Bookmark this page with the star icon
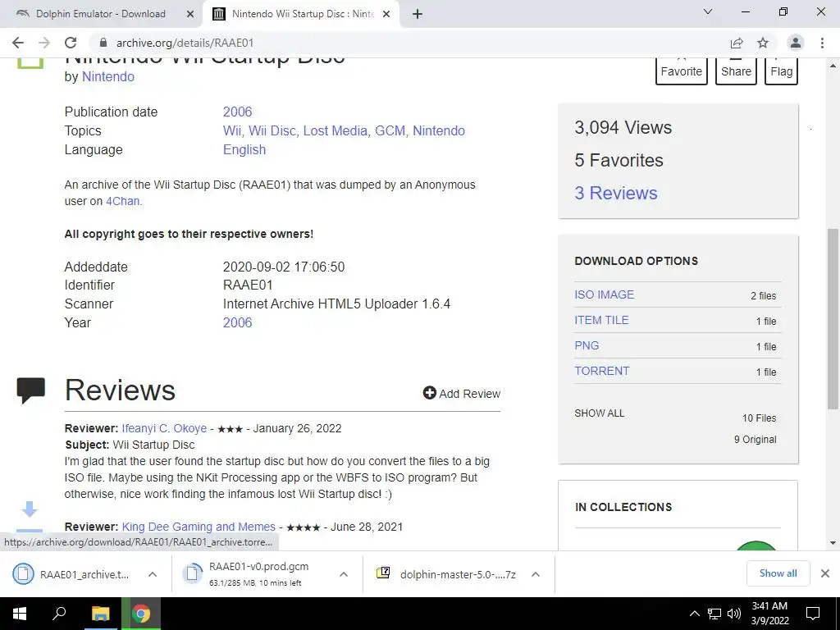The height and width of the screenshot is (630, 840). coord(763,43)
